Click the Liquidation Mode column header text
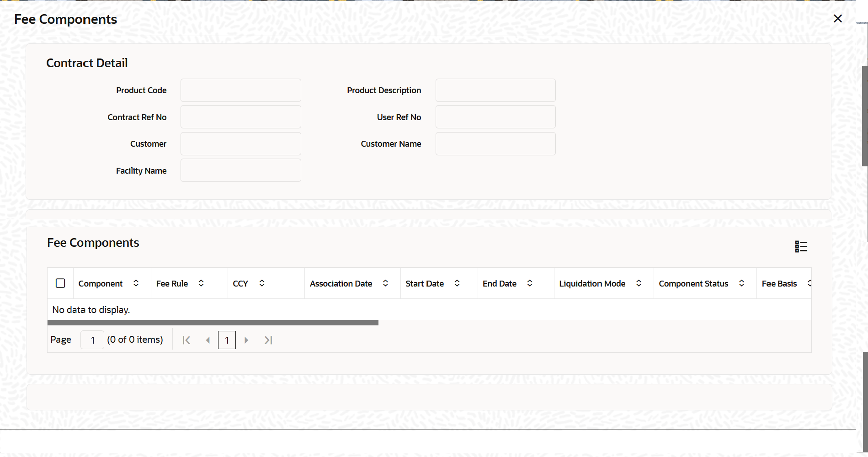This screenshot has width=868, height=457. click(592, 284)
